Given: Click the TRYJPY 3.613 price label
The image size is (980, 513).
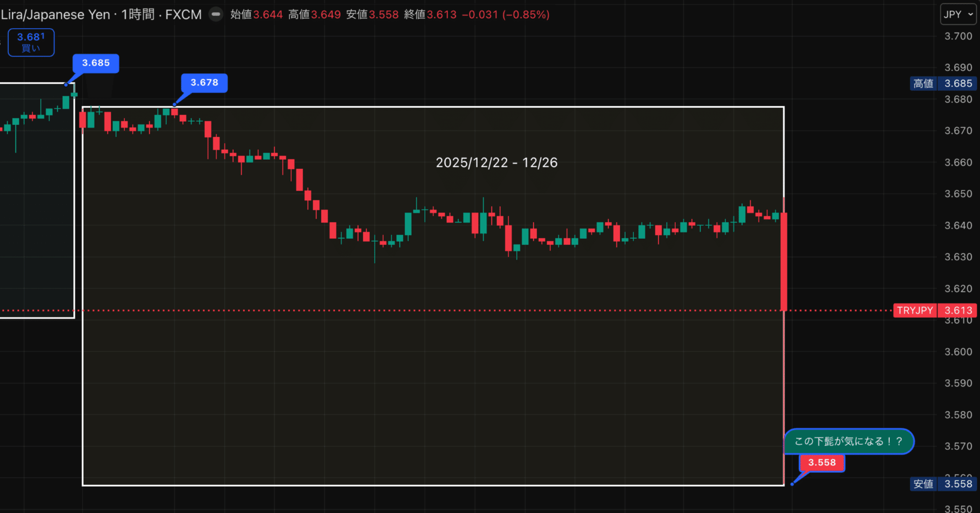Looking at the screenshot, I should pyautogui.click(x=935, y=310).
